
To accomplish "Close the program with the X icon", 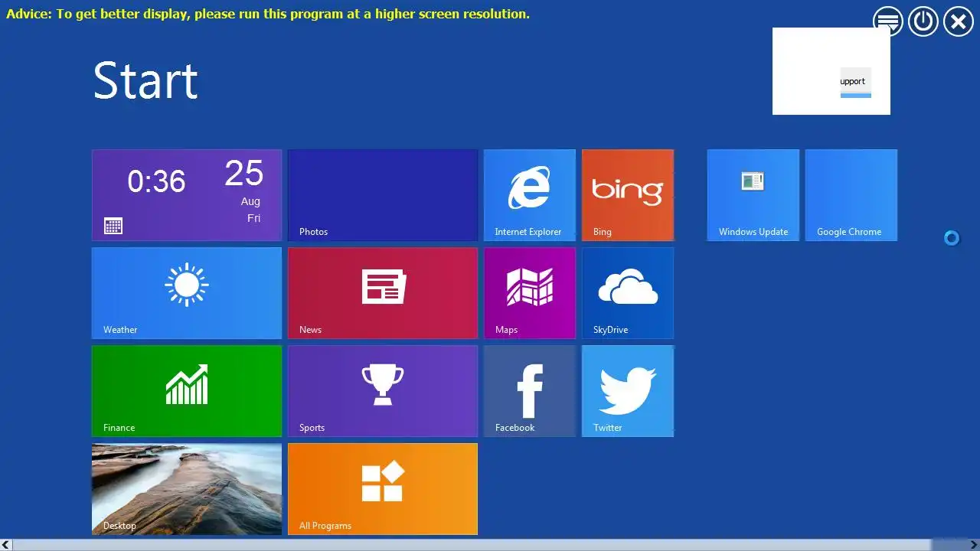I will point(959,21).
